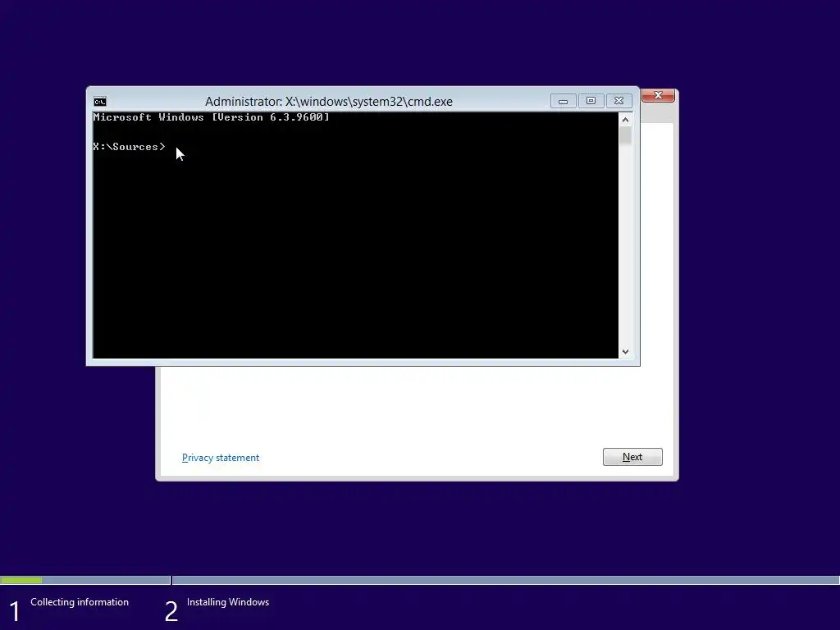This screenshot has height=630, width=840.
Task: Click Next in the Windows Setup dialog
Action: (x=632, y=457)
